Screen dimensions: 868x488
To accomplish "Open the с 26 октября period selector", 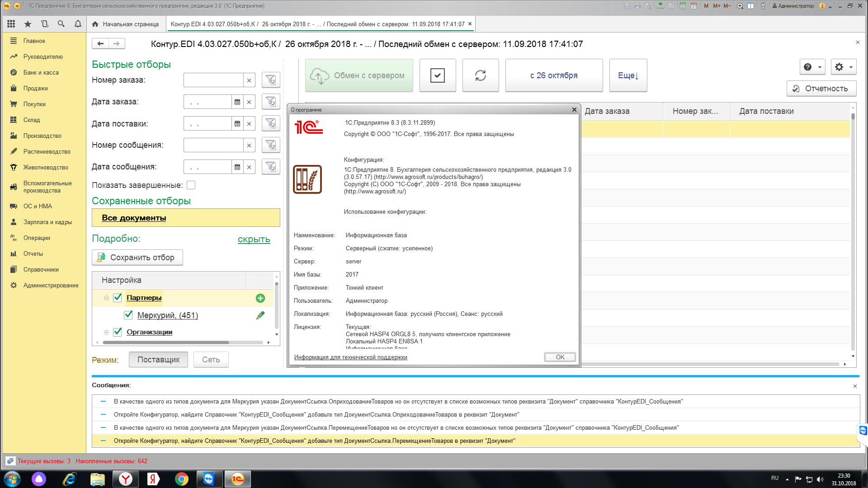I will (554, 75).
